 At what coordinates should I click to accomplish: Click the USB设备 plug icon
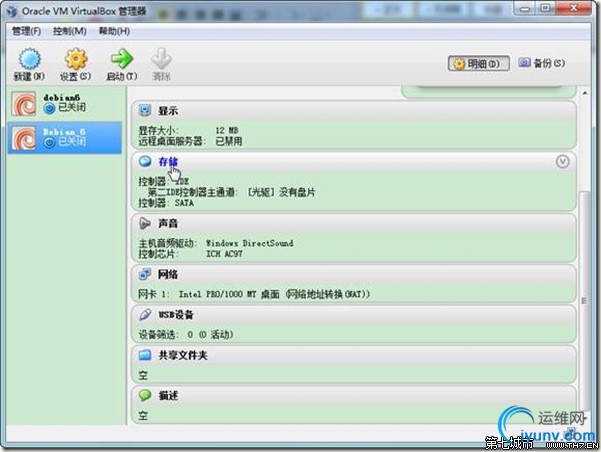pos(145,314)
